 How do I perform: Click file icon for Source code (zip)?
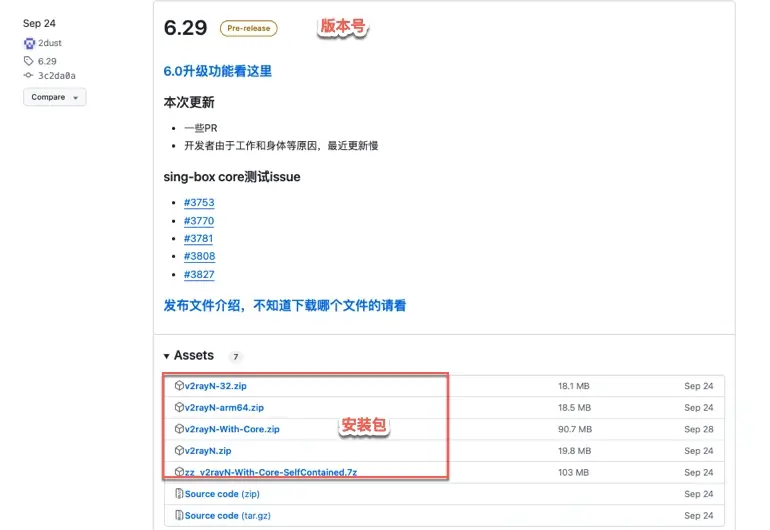tap(179, 494)
